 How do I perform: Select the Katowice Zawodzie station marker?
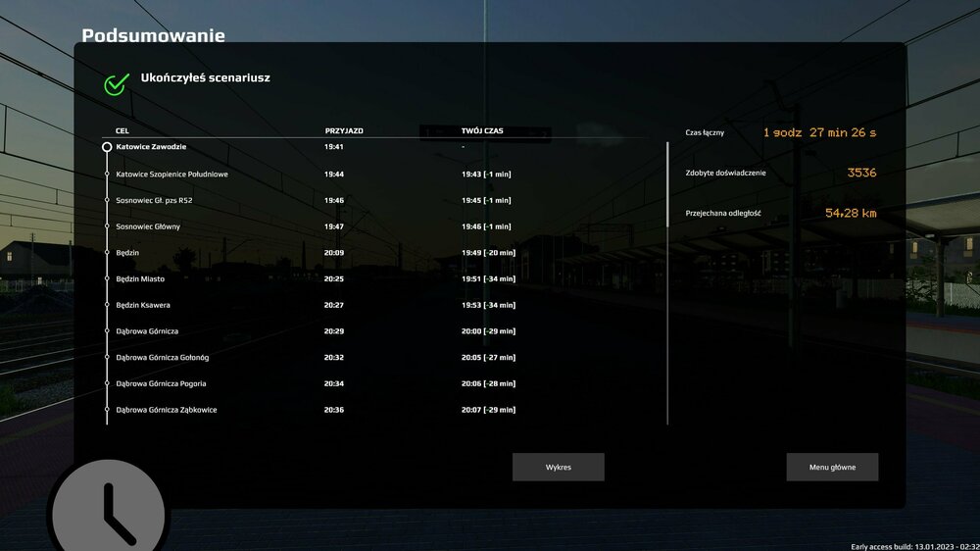click(107, 147)
